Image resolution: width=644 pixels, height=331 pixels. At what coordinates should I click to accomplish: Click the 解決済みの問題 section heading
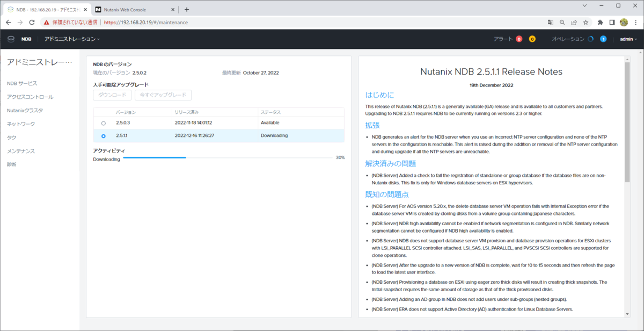[x=391, y=163]
